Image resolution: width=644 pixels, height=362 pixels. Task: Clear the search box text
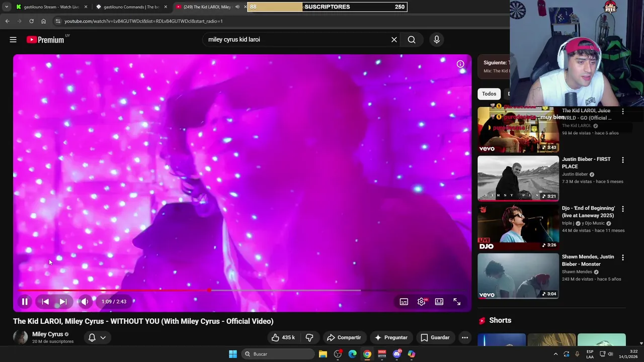coord(394,40)
